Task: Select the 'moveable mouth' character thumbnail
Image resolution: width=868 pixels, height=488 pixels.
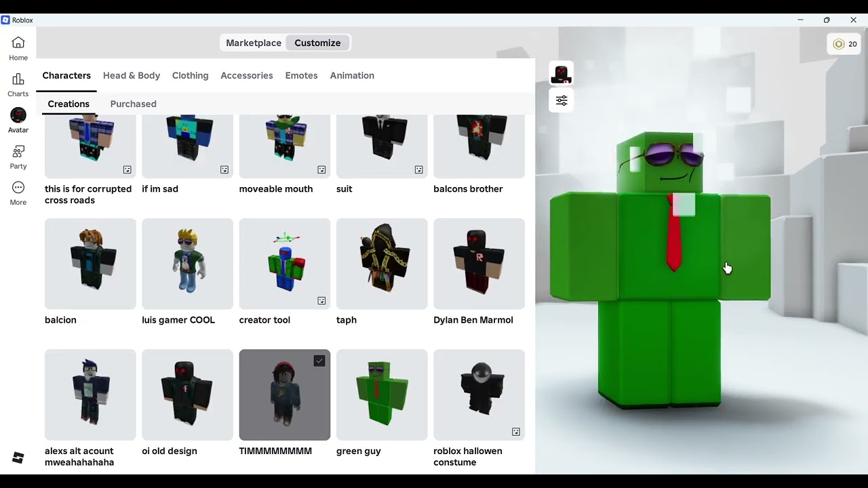Action: pyautogui.click(x=285, y=146)
